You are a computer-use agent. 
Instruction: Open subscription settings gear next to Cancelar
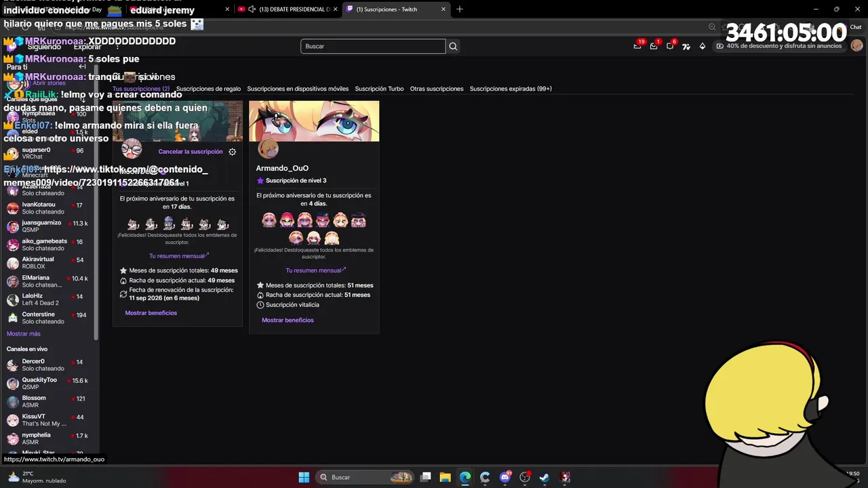click(232, 152)
